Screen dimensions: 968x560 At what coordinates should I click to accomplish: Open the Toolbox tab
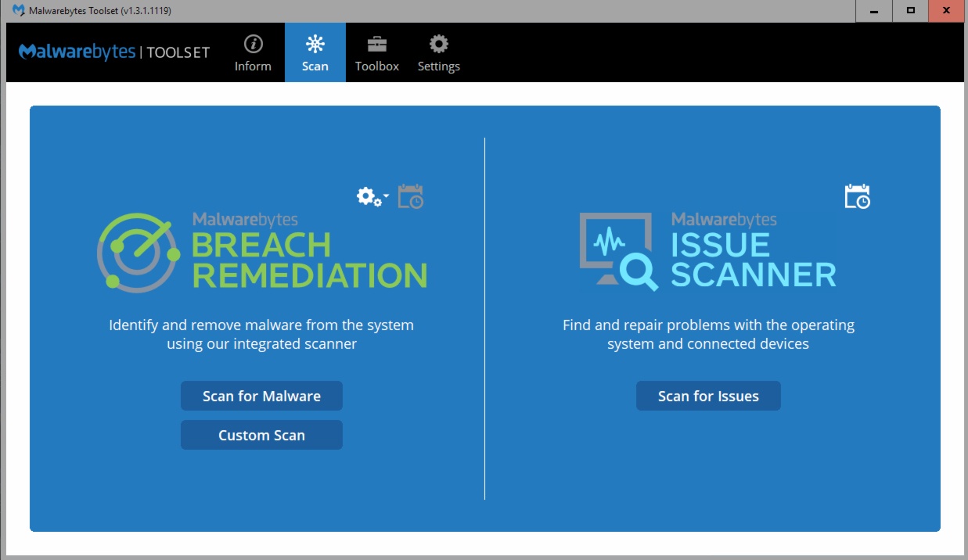pyautogui.click(x=377, y=52)
